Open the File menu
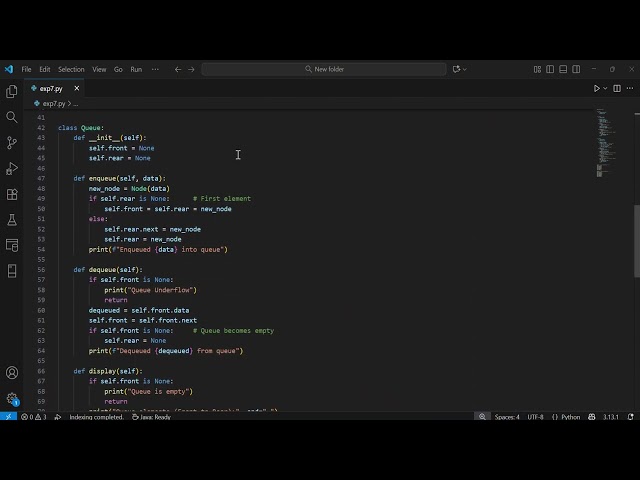 click(26, 69)
